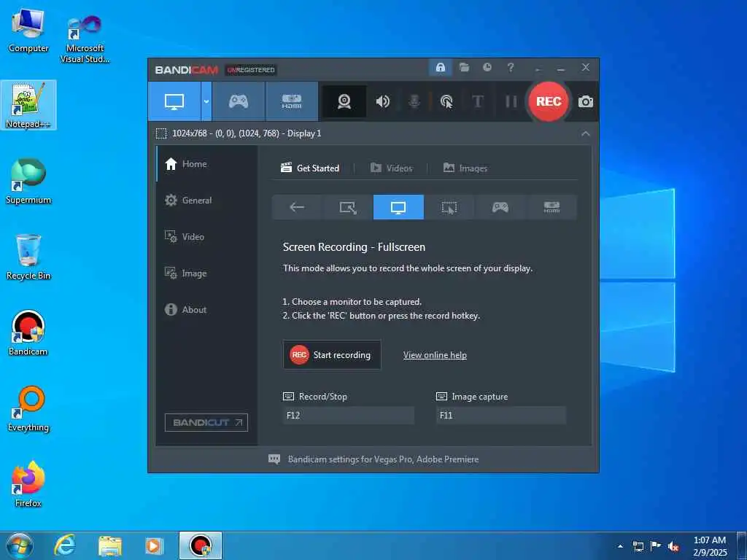Open help question mark icon
747x560 pixels.
coord(510,68)
